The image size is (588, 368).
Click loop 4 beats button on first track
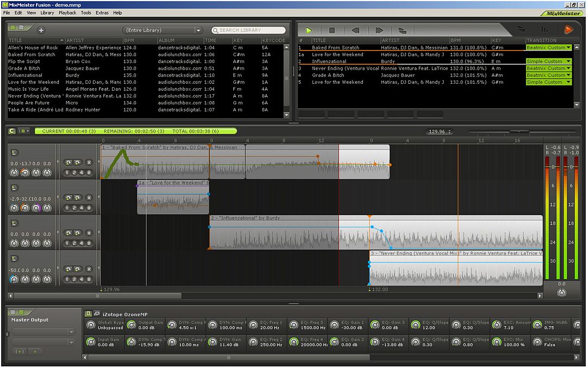click(82, 173)
